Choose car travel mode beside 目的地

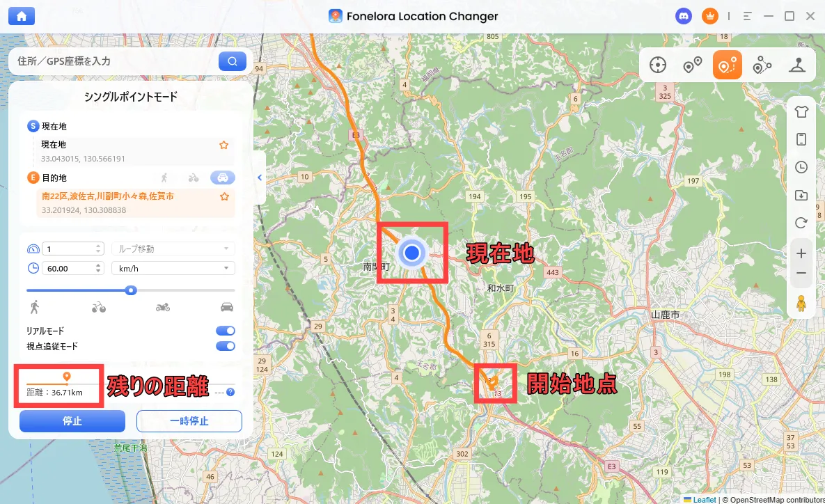(x=223, y=178)
